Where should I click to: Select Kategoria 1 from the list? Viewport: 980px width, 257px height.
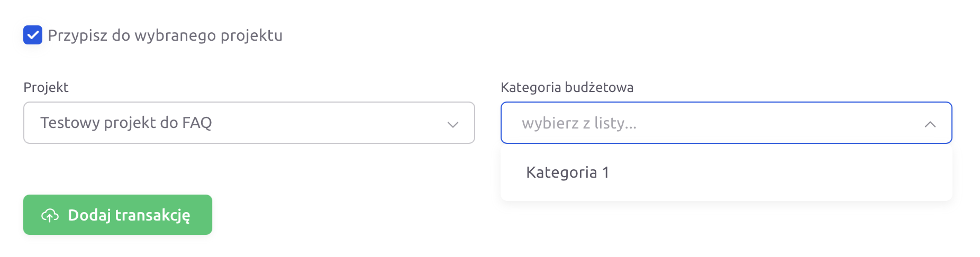pos(727,172)
